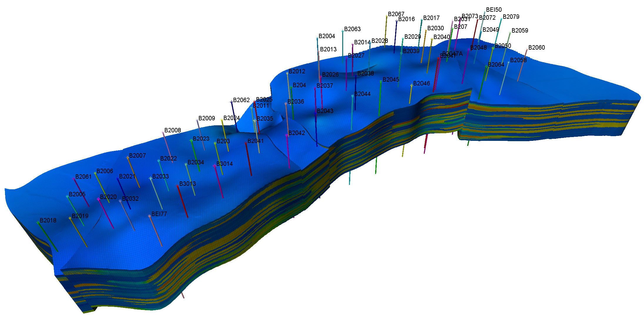Select the B2067 well label
The width and height of the screenshot is (644, 319).
(396, 14)
